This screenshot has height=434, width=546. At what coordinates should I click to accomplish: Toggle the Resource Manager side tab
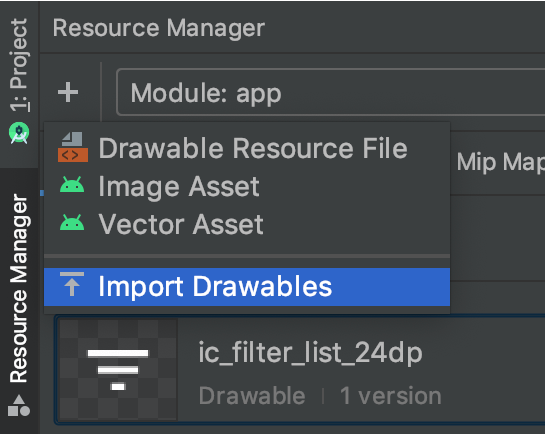[19, 288]
